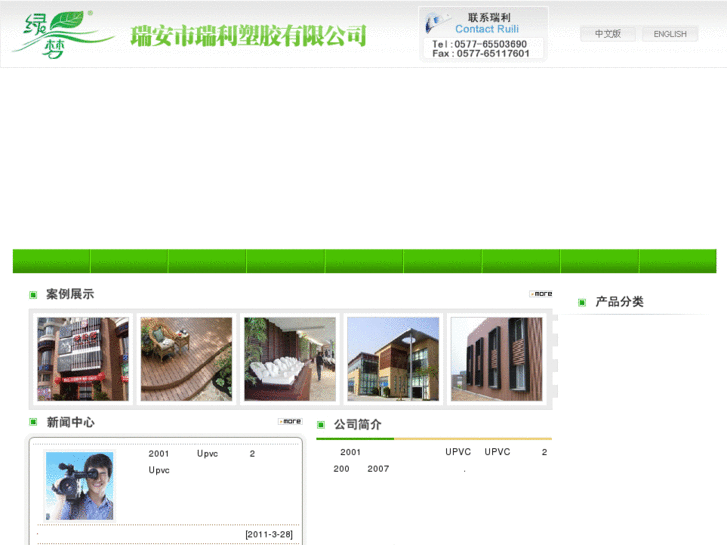View the white sofa corridor case photo
727x545 pixels.
(290, 359)
